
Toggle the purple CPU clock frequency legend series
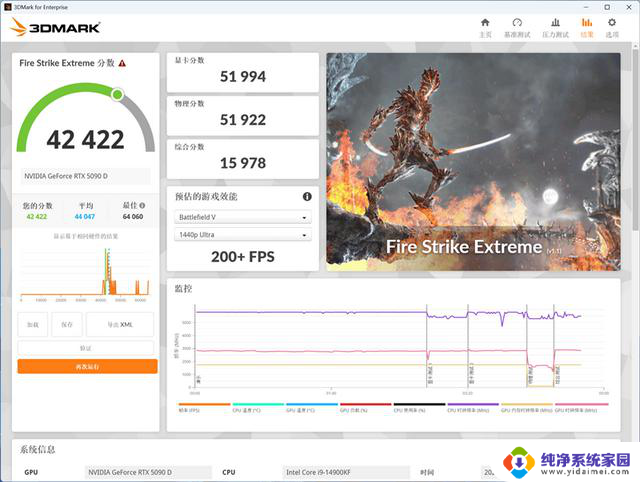pyautogui.click(x=473, y=407)
